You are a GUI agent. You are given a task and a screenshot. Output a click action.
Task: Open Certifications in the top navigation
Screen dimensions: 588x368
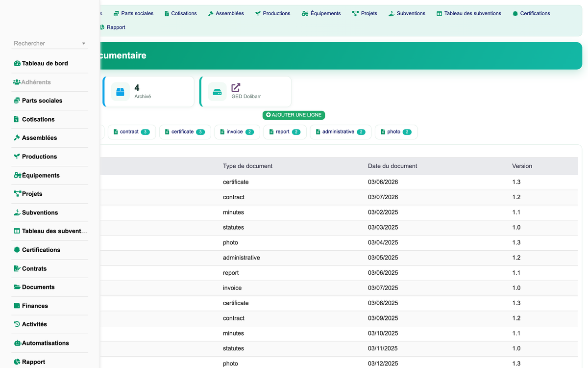pyautogui.click(x=531, y=13)
